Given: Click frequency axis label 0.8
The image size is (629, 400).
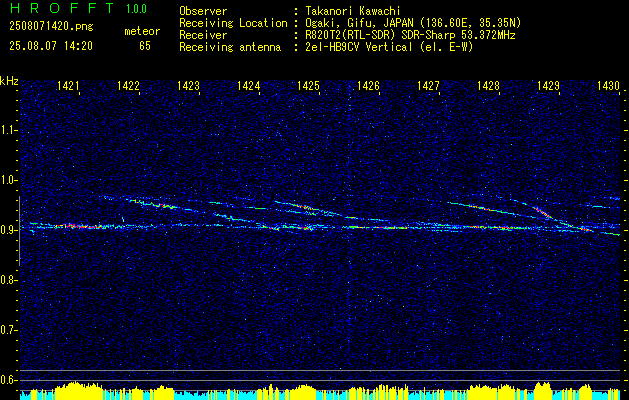Looking at the screenshot, I should pyautogui.click(x=8, y=280).
